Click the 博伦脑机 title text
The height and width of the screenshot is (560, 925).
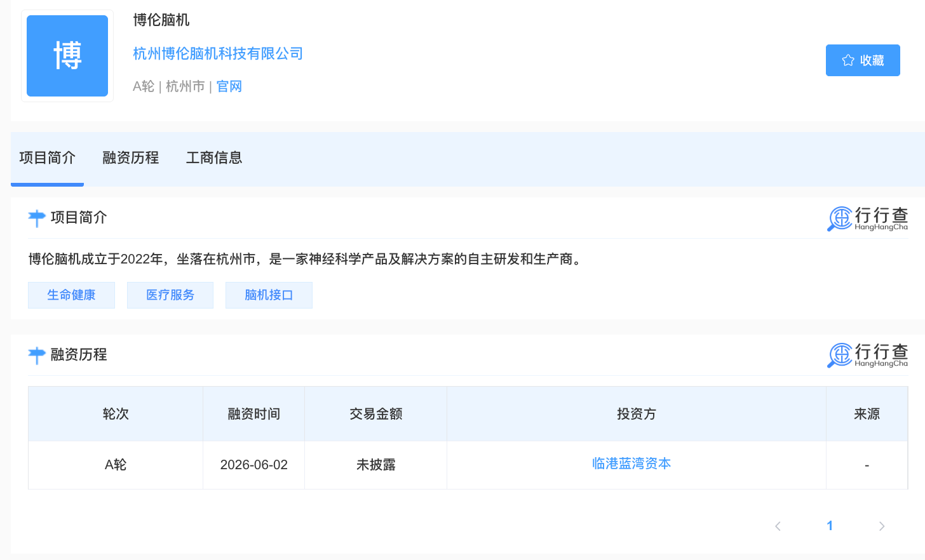(x=161, y=20)
